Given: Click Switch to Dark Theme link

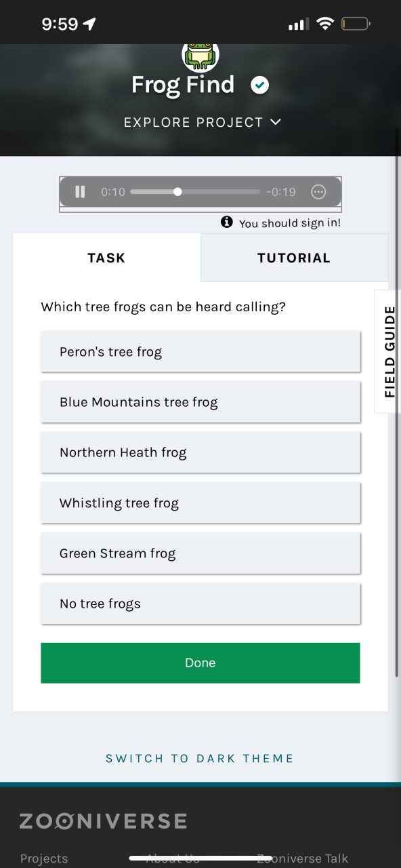Looking at the screenshot, I should coord(200,758).
